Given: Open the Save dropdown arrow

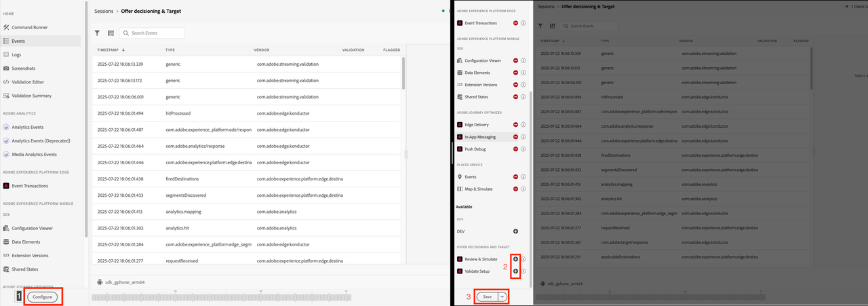Looking at the screenshot, I should pos(502,297).
